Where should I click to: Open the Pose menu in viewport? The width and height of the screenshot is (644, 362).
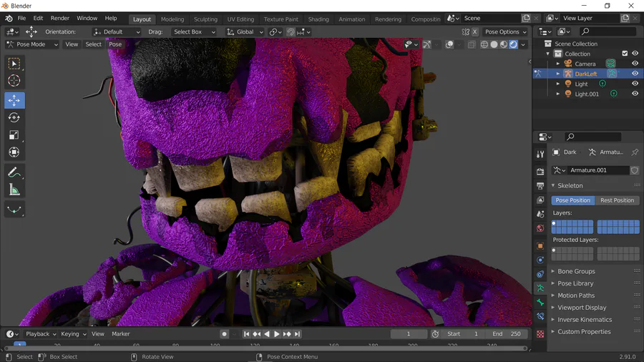(115, 44)
